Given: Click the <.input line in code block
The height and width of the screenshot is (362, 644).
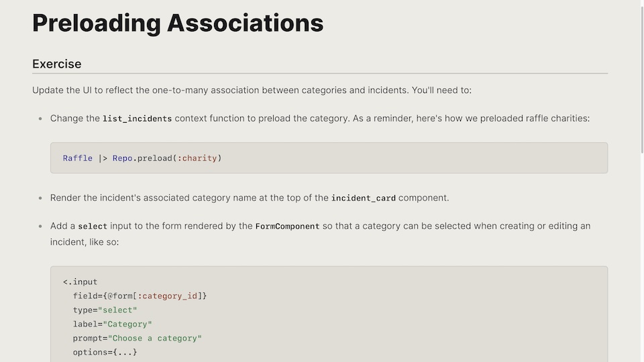Looking at the screenshot, I should pos(80,282).
